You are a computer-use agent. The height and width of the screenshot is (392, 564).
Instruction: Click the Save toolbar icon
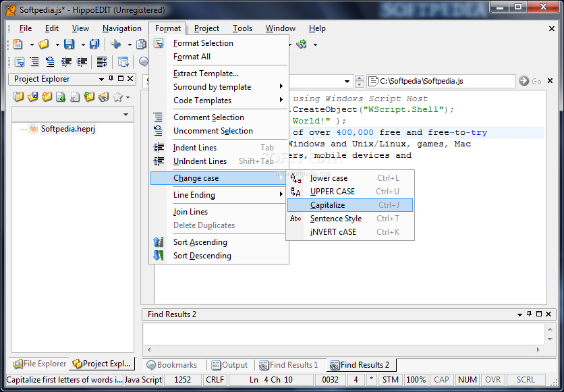point(69,45)
